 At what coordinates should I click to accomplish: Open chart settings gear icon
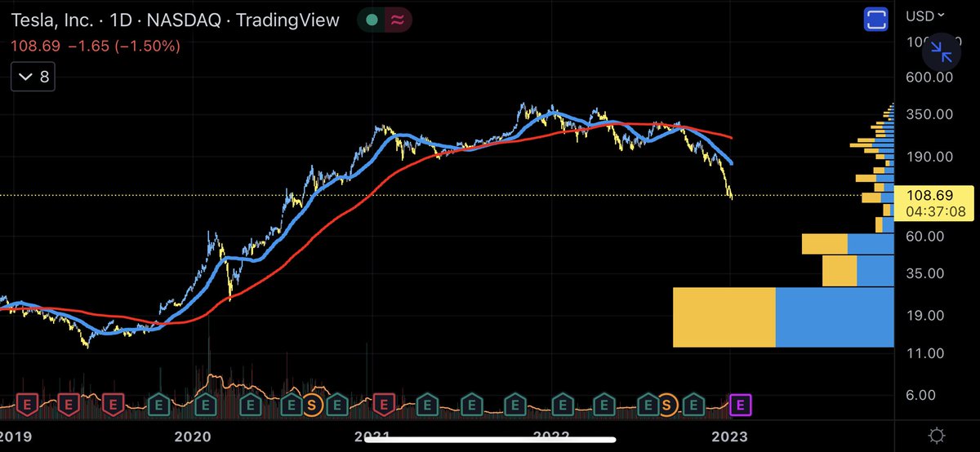[x=938, y=435]
